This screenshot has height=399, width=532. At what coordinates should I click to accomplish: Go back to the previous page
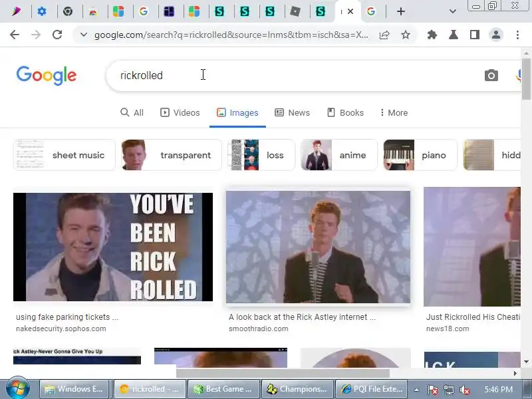coord(15,35)
